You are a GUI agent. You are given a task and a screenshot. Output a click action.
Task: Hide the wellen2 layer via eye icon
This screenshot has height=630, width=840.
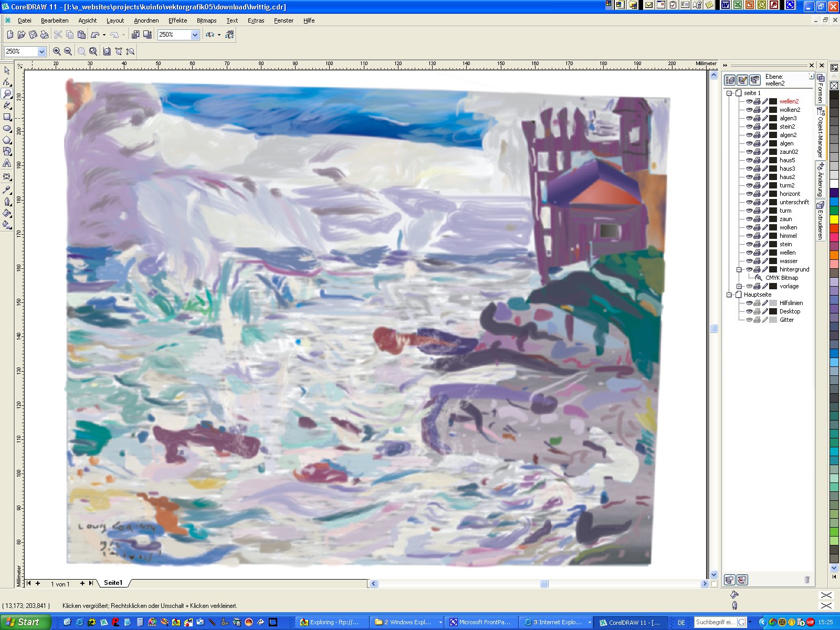(749, 101)
